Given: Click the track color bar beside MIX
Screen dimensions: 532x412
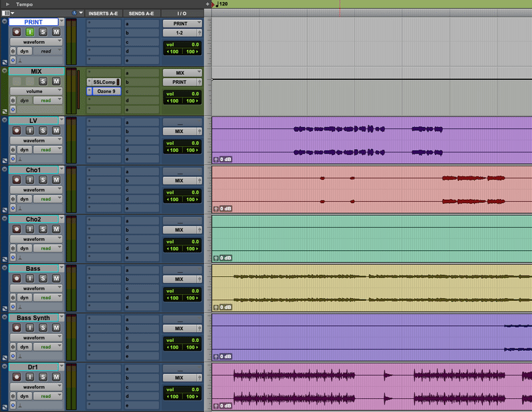Looking at the screenshot, I should [5, 91].
